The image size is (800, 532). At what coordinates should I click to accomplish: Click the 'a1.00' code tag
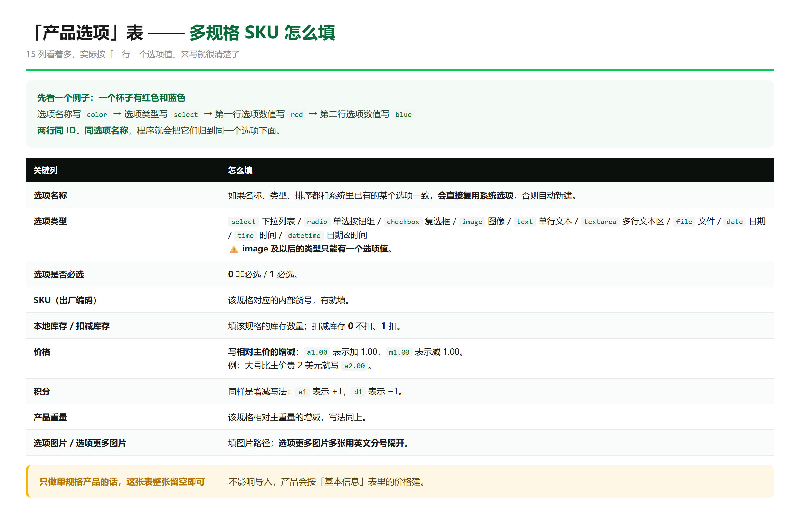point(317,352)
